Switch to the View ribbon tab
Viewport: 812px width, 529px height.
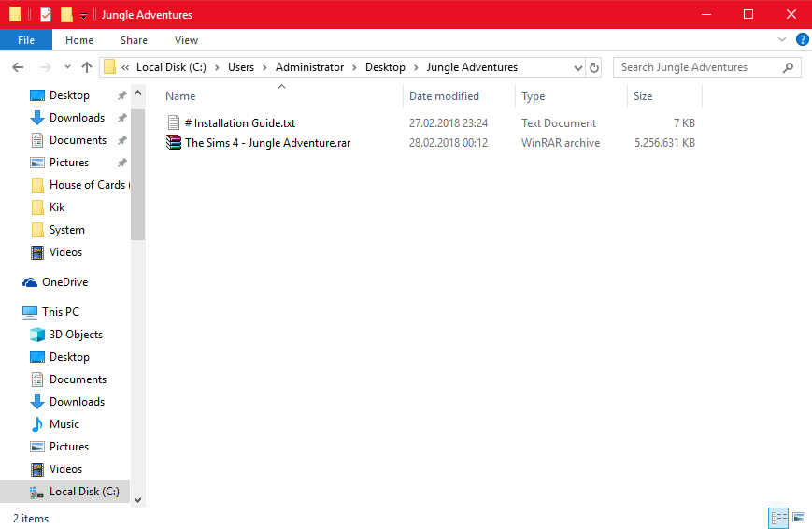(186, 40)
